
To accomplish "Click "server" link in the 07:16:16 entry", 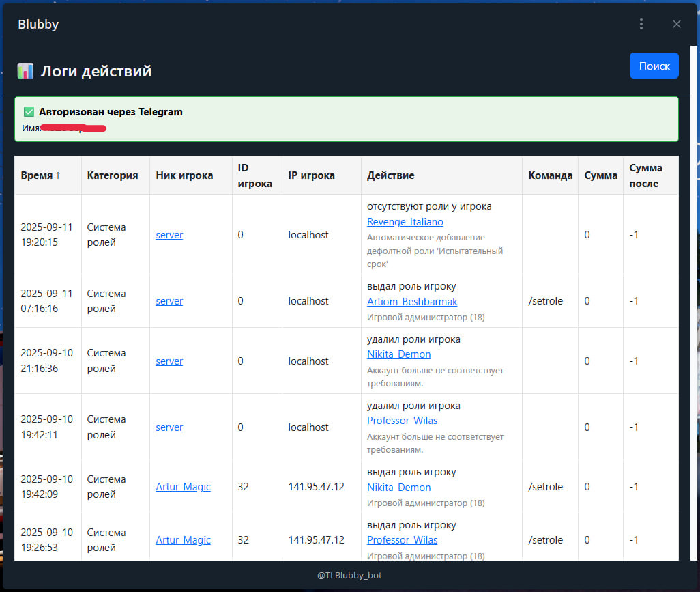I will tap(169, 300).
